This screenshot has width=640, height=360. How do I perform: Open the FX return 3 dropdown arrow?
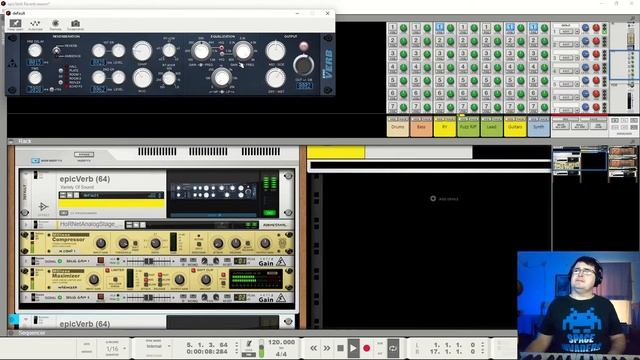(x=577, y=58)
